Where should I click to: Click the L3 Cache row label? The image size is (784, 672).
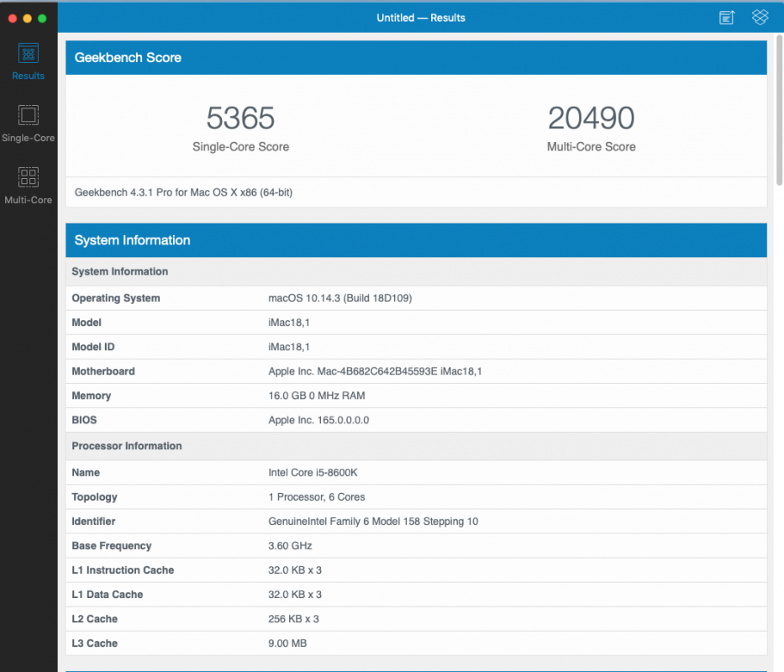click(x=94, y=643)
